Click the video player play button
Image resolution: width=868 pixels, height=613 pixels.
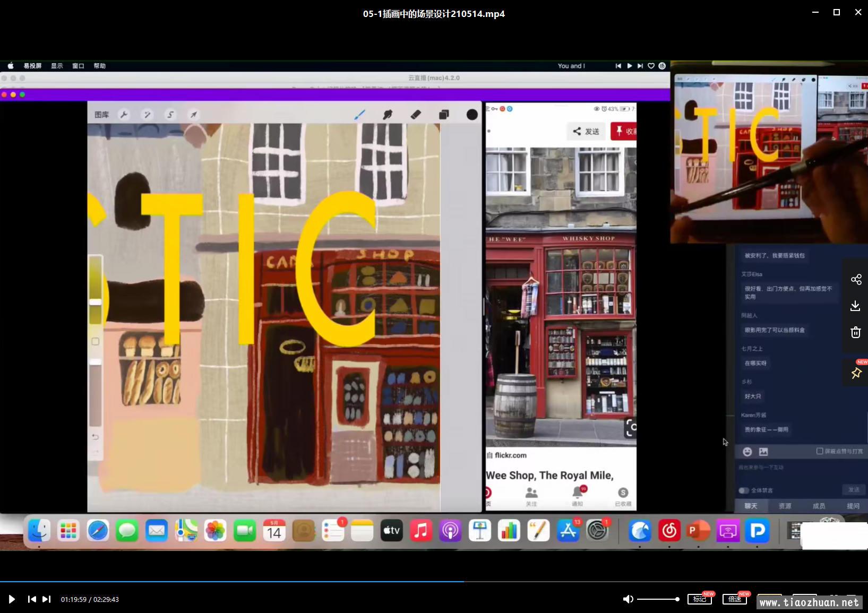click(x=12, y=599)
